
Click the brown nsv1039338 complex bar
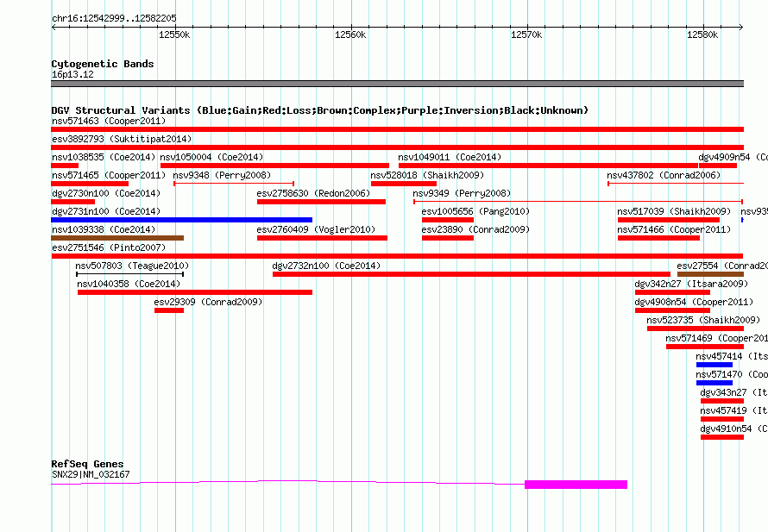pyautogui.click(x=117, y=238)
